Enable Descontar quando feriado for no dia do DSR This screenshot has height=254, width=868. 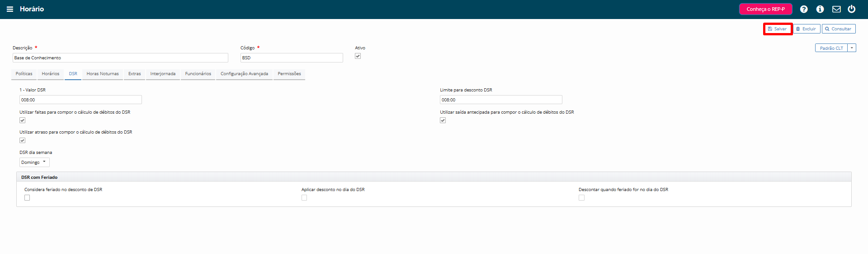581,198
